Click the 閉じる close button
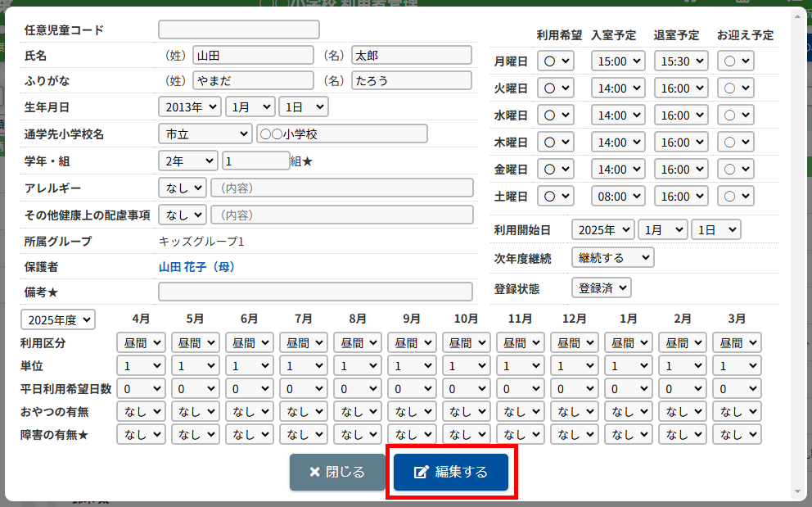 (337, 472)
